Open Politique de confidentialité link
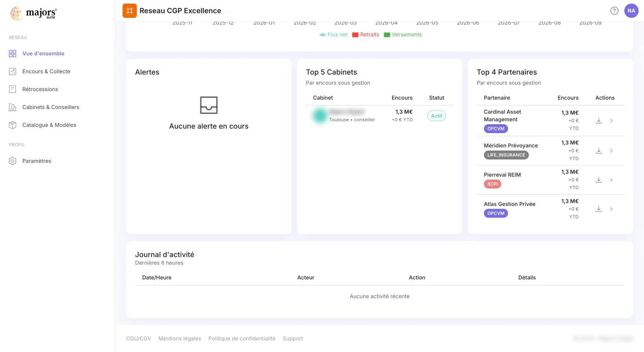This screenshot has height=352, width=644. pyautogui.click(x=242, y=339)
